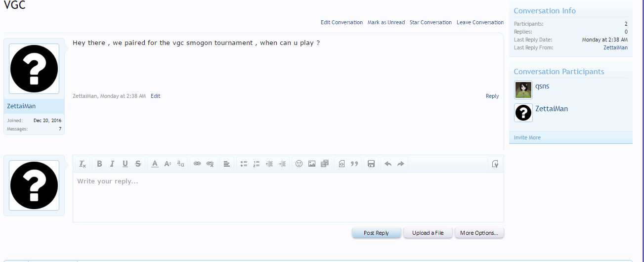This screenshot has width=644, height=262.
Task: Toggle bold formatting in the reply editor
Action: coord(99,164)
